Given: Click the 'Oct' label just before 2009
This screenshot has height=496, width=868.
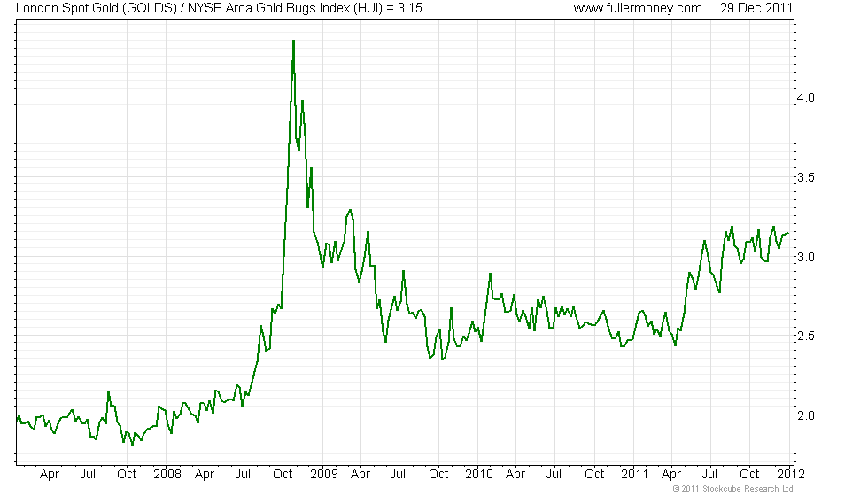Looking at the screenshot, I should point(283,475).
